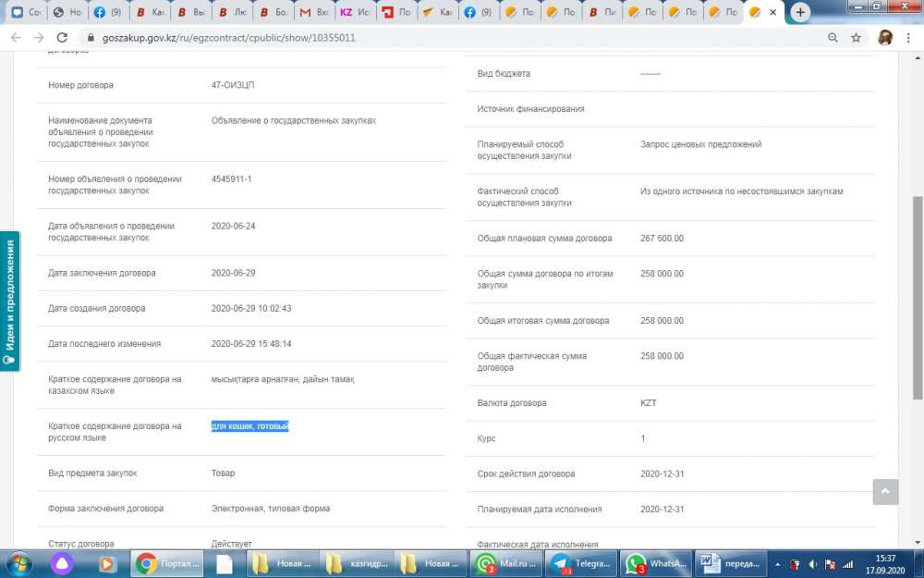
Task: Click the scroll-to-top arrow button
Action: [885, 491]
